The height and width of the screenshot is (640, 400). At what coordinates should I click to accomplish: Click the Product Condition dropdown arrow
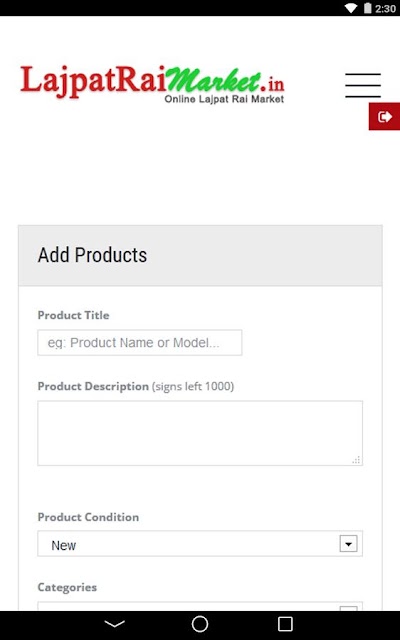point(349,544)
